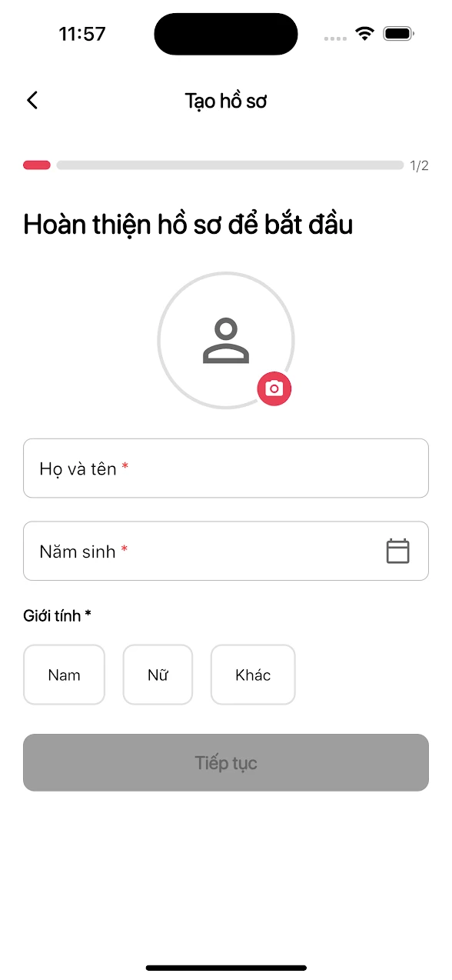Select the Khác gender option
The height and width of the screenshot is (980, 452).
(x=253, y=675)
